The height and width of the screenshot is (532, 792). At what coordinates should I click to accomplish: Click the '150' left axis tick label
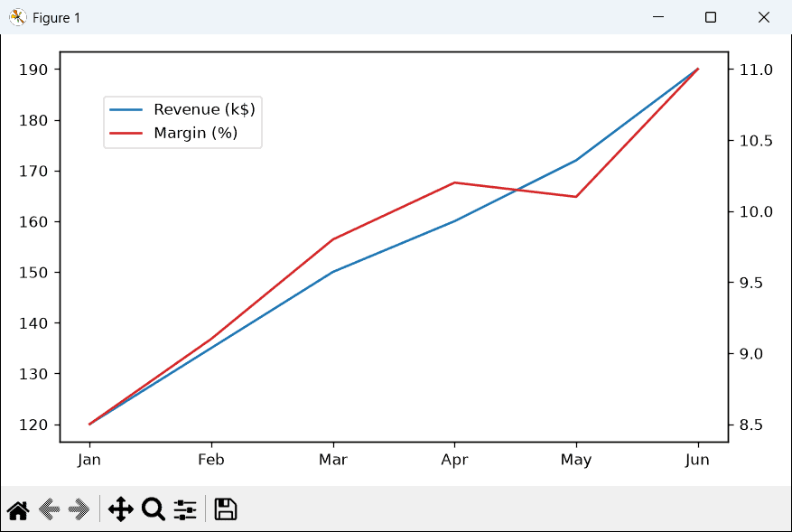pyautogui.click(x=33, y=272)
